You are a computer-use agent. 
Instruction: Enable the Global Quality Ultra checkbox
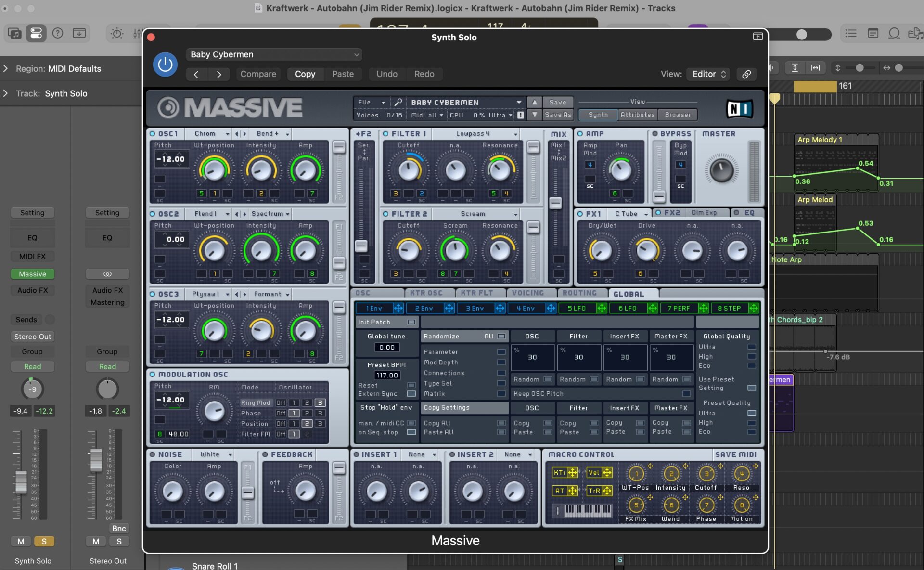tap(752, 347)
